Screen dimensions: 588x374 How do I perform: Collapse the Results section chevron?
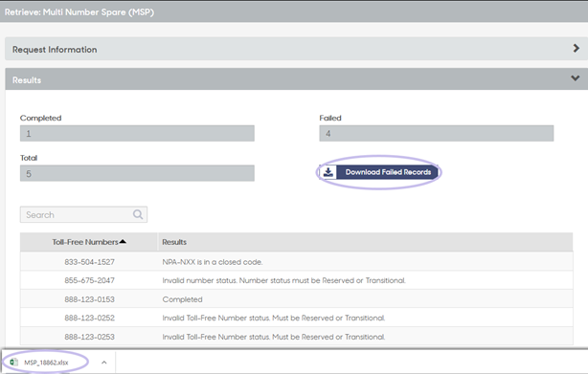click(576, 78)
